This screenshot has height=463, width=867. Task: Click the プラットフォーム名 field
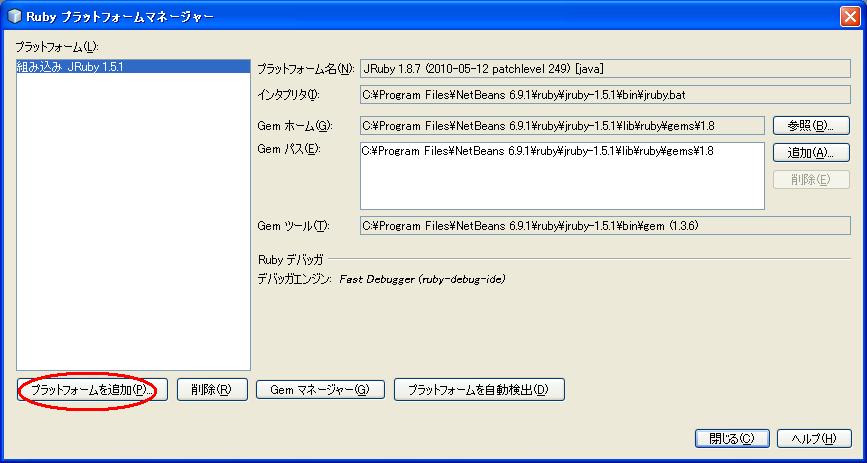click(x=605, y=69)
